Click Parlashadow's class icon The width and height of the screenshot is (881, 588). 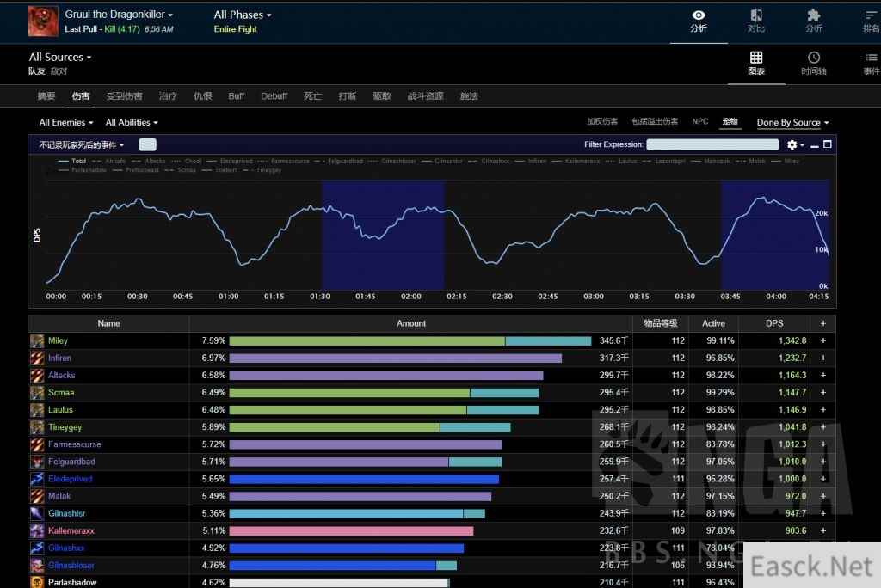pos(37,582)
